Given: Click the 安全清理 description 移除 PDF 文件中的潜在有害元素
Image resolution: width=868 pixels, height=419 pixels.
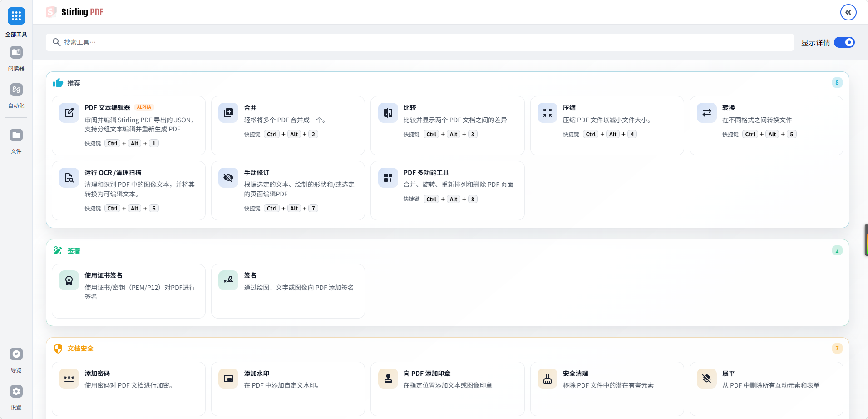Looking at the screenshot, I should click(x=608, y=385).
